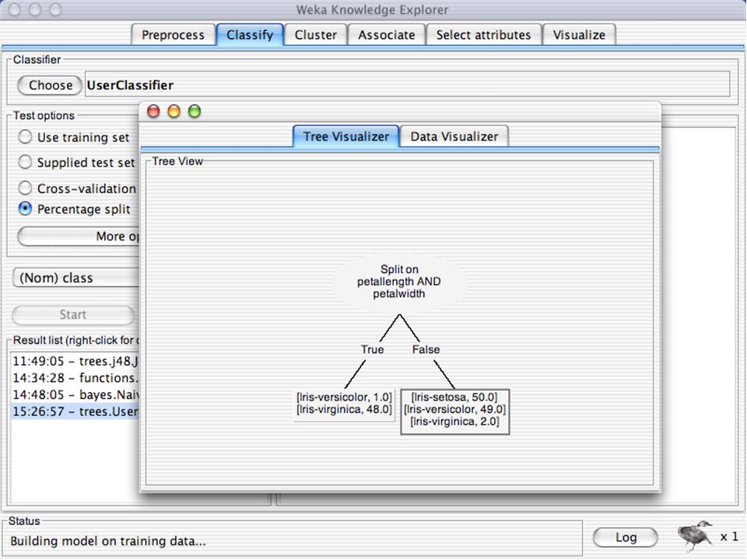Click the UserClassifier configuration field
This screenshot has height=560, width=747.
click(407, 84)
